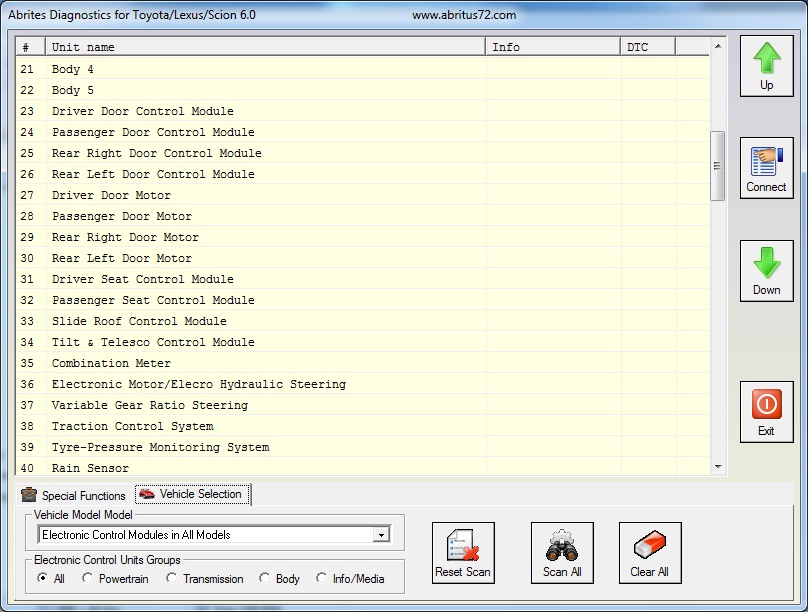Select the 'Traction Control System' row
The image size is (808, 612).
pyautogui.click(x=363, y=427)
